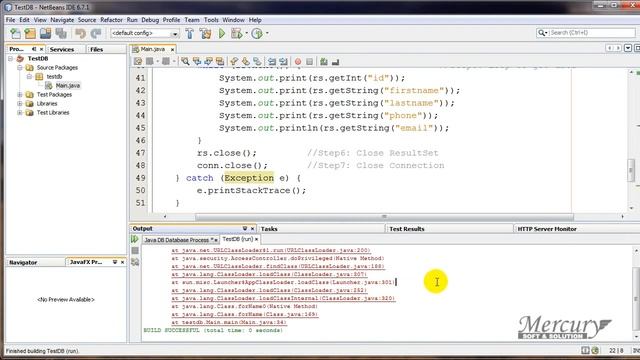The width and height of the screenshot is (640, 360).
Task: Click the Shift Line Right icon
Action: [x=283, y=62]
